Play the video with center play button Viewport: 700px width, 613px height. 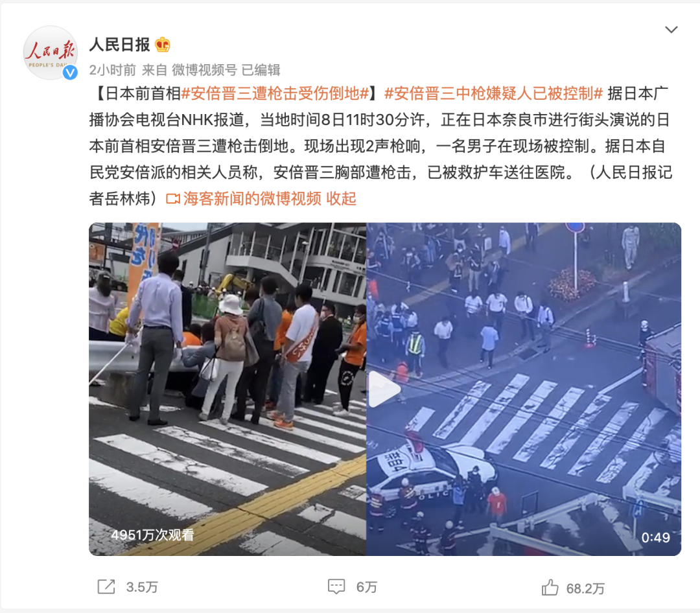(x=383, y=389)
